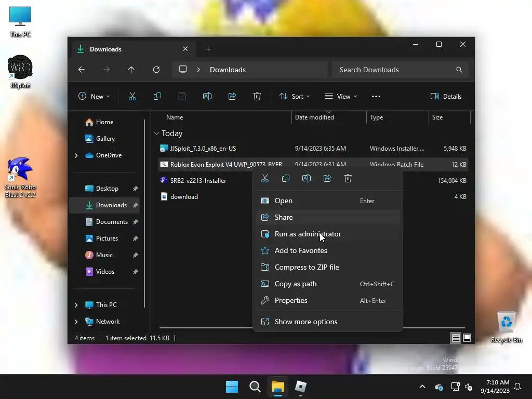This screenshot has width=532, height=399.
Task: Choose Add to Favorites
Action: click(328, 251)
